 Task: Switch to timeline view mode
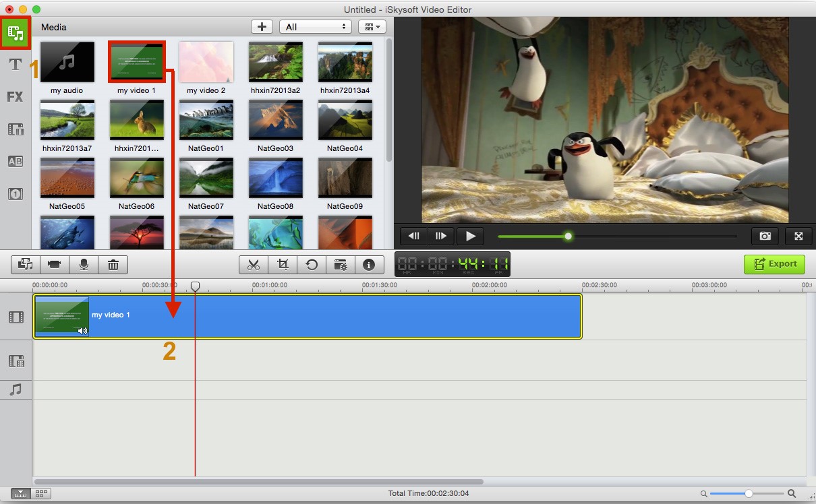click(21, 493)
